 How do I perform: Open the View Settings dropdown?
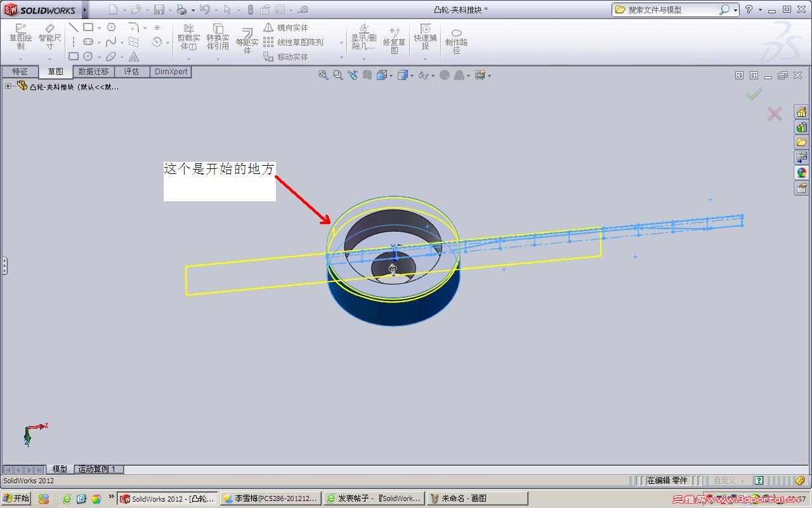(x=489, y=76)
